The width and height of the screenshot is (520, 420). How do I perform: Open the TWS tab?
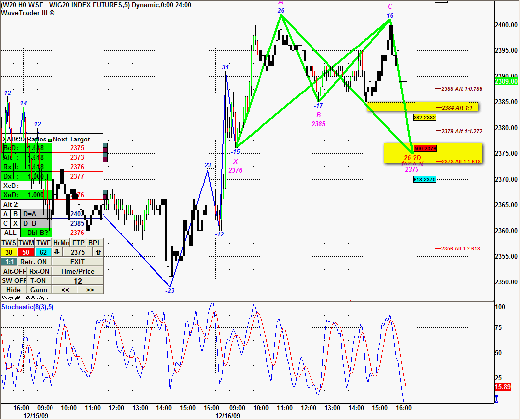(9, 243)
